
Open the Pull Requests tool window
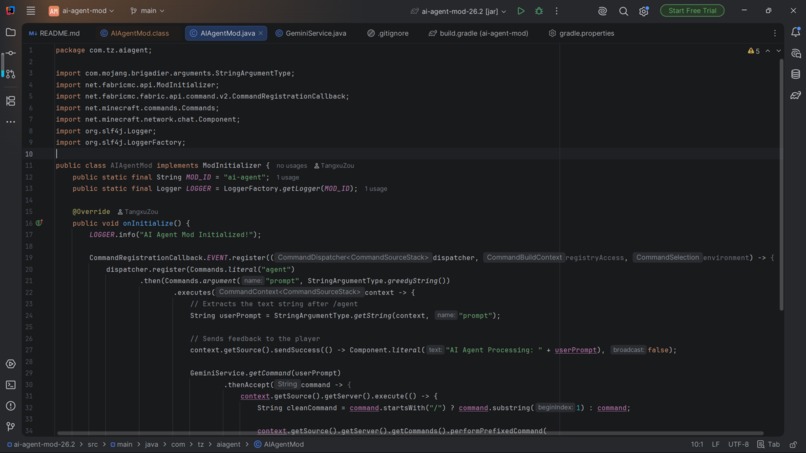pos(10,75)
